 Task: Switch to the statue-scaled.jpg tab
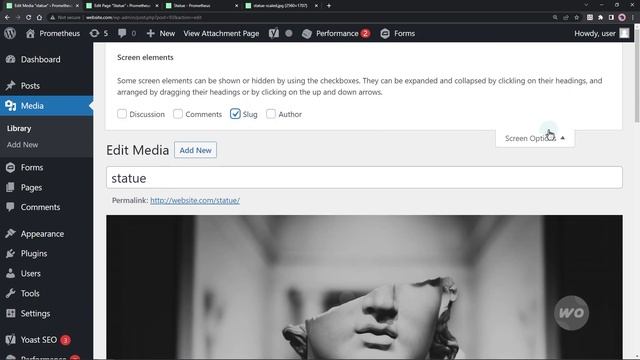[x=281, y=6]
